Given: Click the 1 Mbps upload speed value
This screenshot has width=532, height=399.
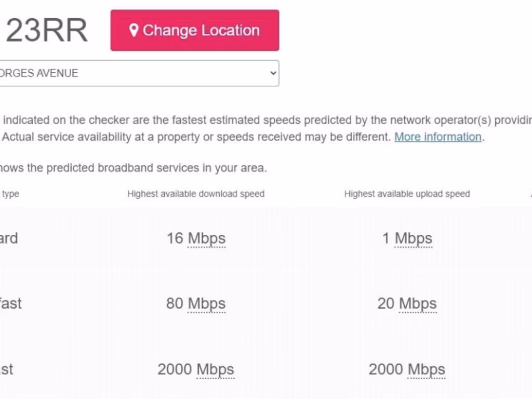Looking at the screenshot, I should tap(407, 238).
